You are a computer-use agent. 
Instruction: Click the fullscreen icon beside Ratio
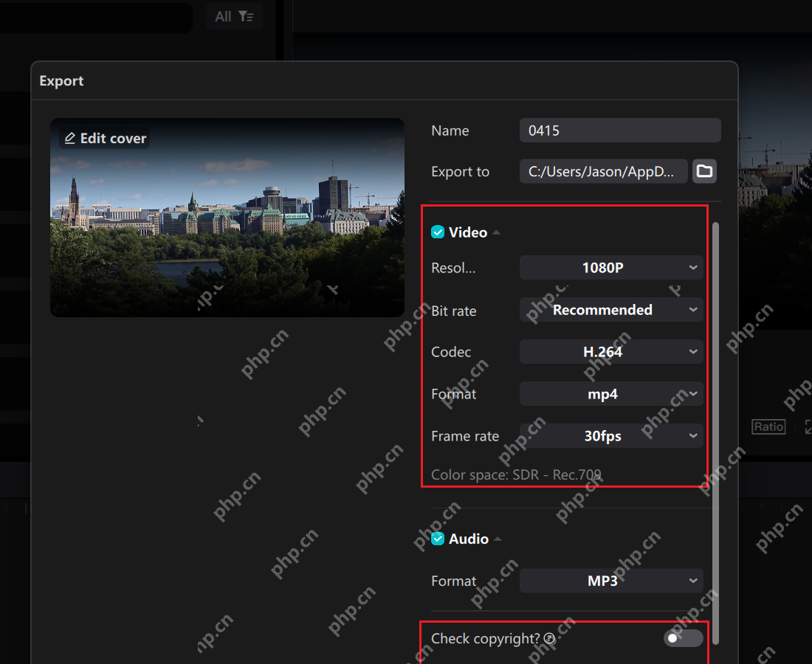[x=808, y=426]
